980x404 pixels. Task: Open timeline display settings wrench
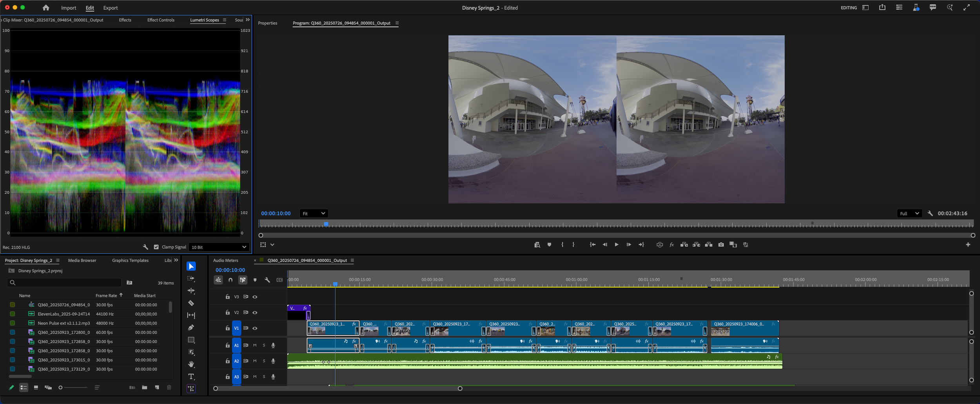pyautogui.click(x=267, y=280)
